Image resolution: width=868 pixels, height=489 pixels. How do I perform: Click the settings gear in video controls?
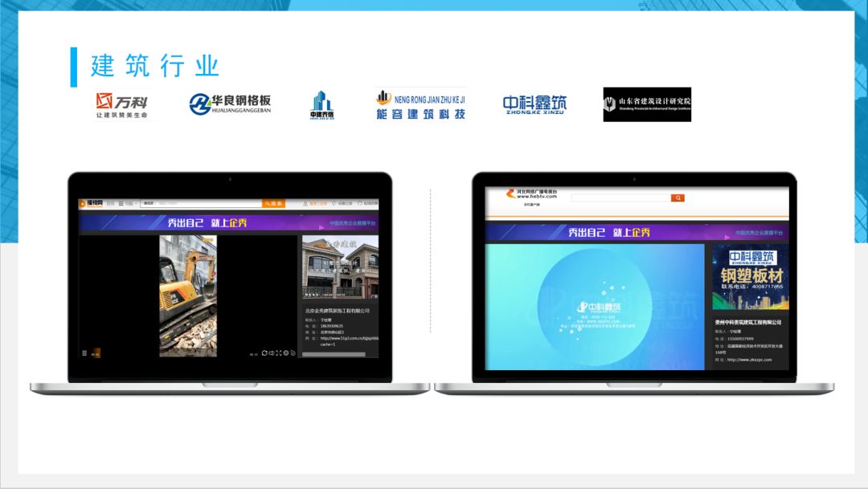[286, 353]
